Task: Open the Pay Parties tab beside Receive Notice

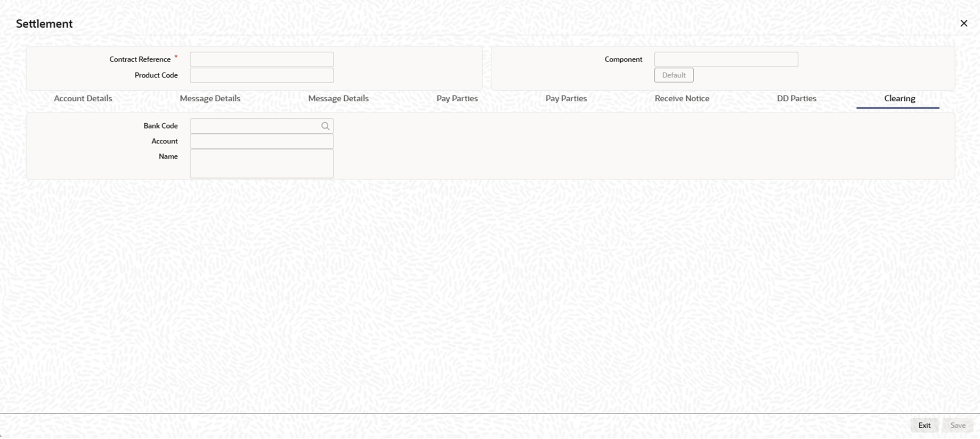Action: [566, 98]
